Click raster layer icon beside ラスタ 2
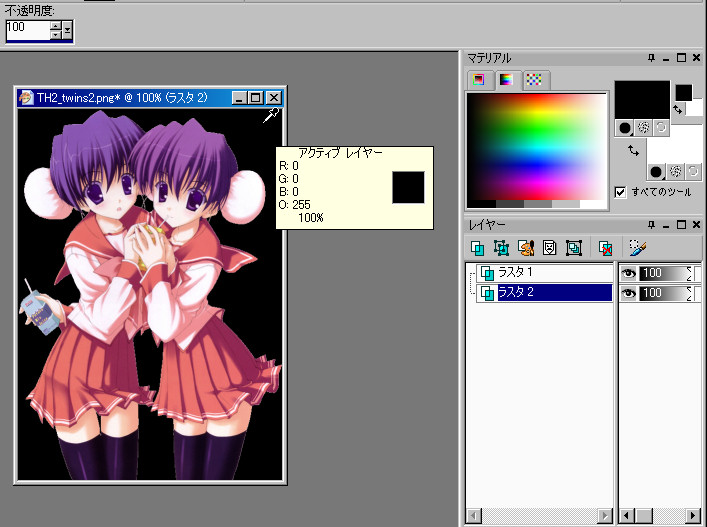Image resolution: width=707 pixels, height=527 pixels. coord(487,293)
